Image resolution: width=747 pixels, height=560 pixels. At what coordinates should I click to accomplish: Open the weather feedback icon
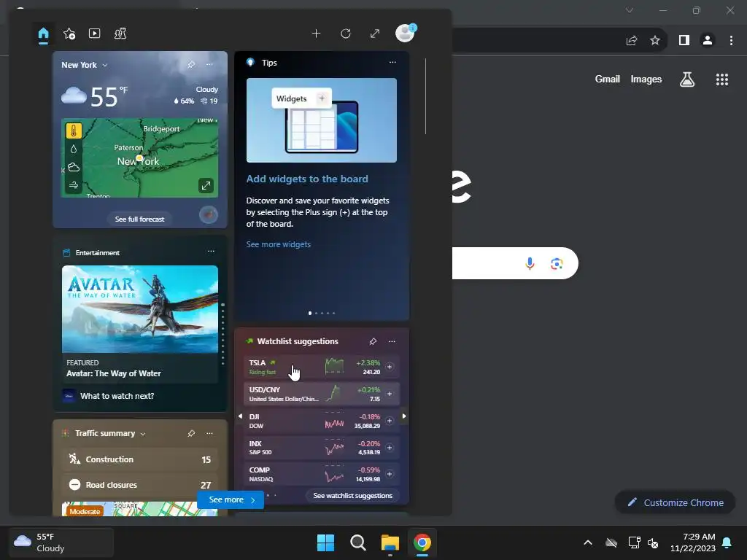pyautogui.click(x=208, y=215)
